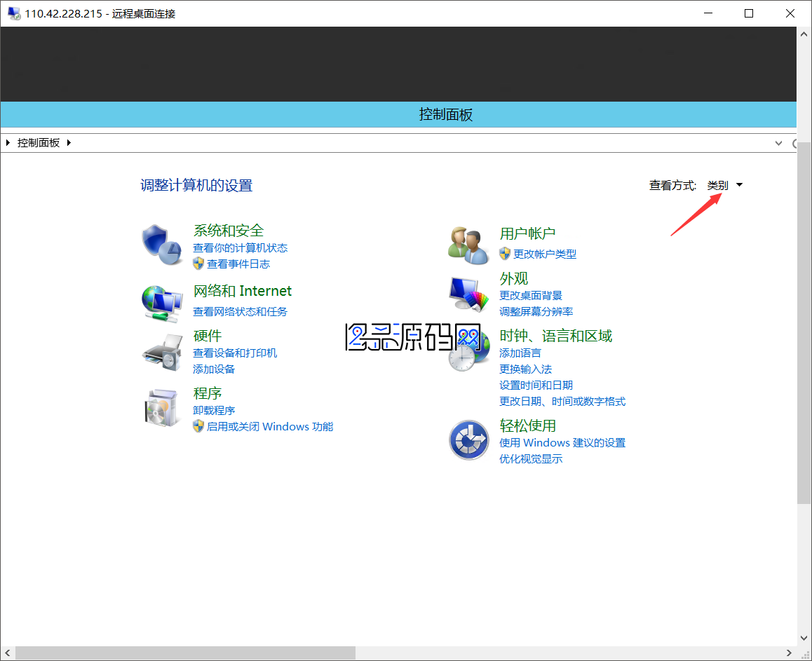812x661 pixels.
Task: Open the System and Security shield icon
Action: tap(162, 245)
